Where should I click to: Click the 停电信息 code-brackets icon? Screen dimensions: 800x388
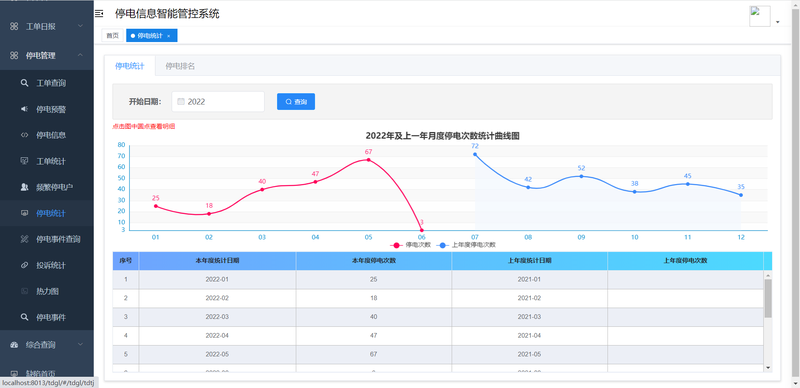coord(24,135)
